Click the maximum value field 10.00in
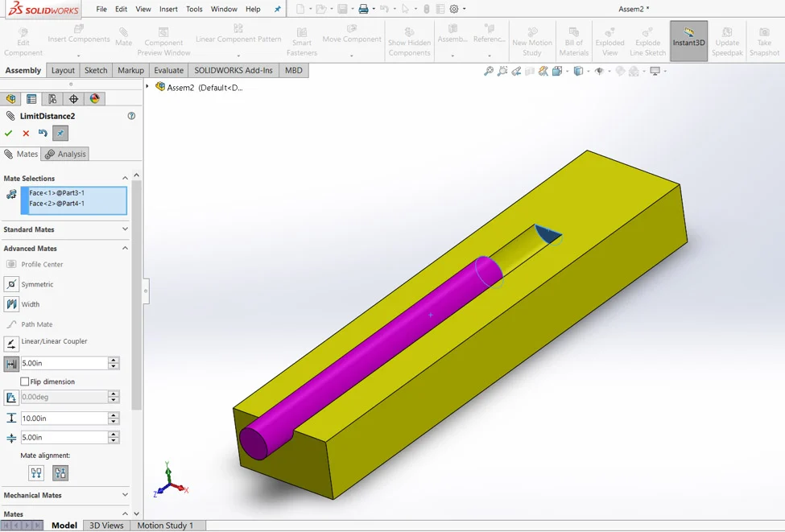The width and height of the screenshot is (785, 532). pyautogui.click(x=64, y=419)
